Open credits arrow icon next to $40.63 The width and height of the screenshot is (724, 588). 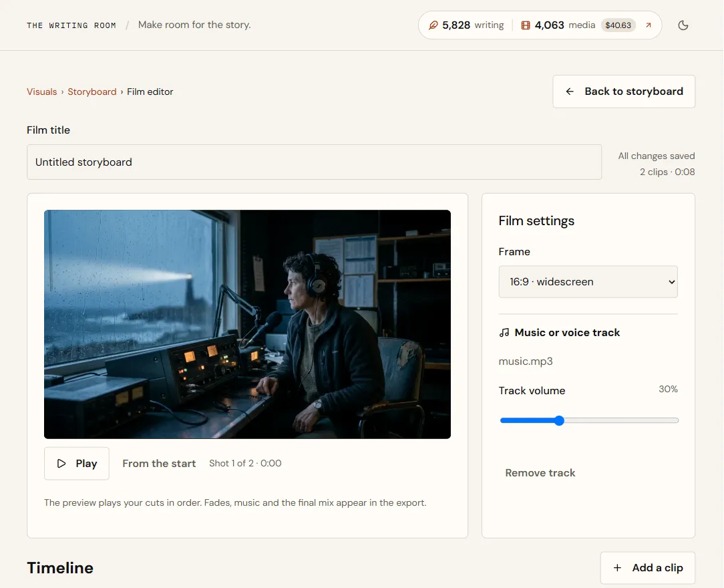pyautogui.click(x=649, y=25)
